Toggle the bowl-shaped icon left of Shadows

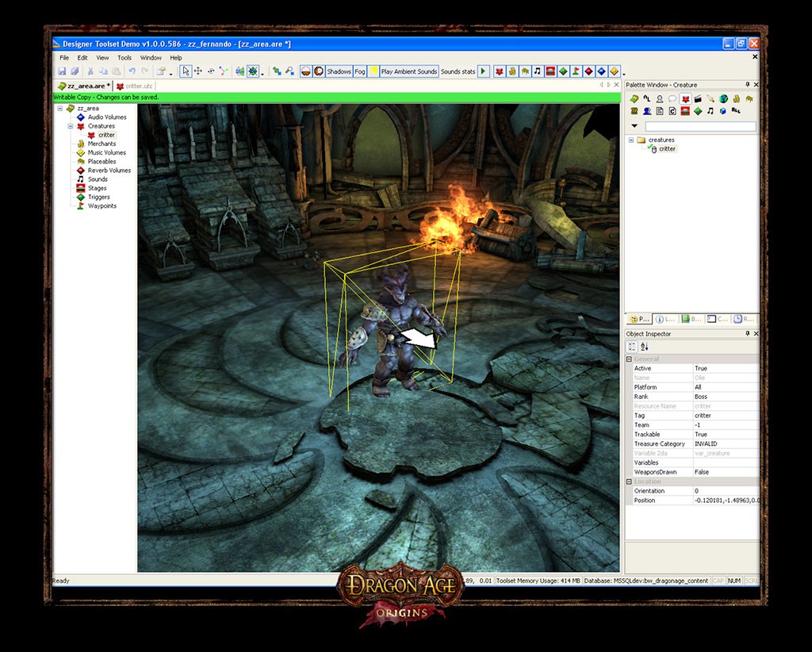tap(306, 71)
